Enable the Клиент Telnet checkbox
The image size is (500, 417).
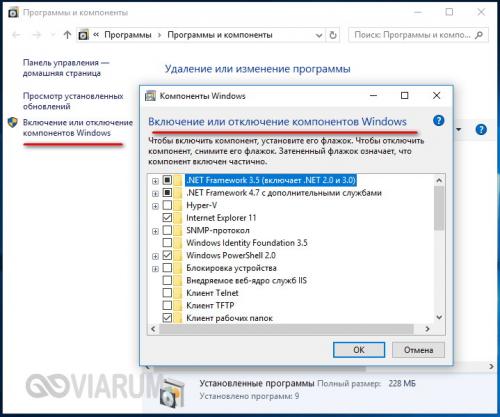pyautogui.click(x=167, y=293)
